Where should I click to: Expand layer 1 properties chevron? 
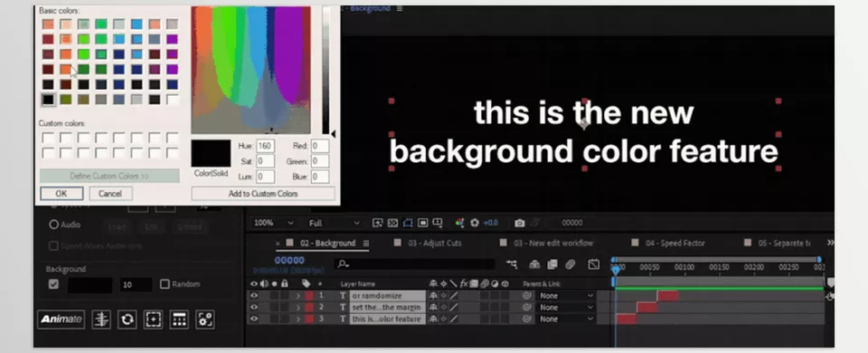[x=297, y=296]
